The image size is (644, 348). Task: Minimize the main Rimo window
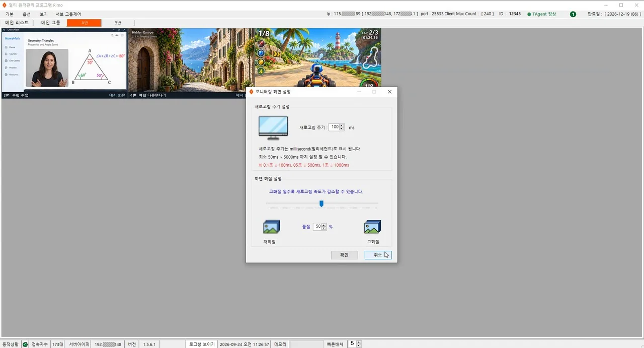pos(607,5)
